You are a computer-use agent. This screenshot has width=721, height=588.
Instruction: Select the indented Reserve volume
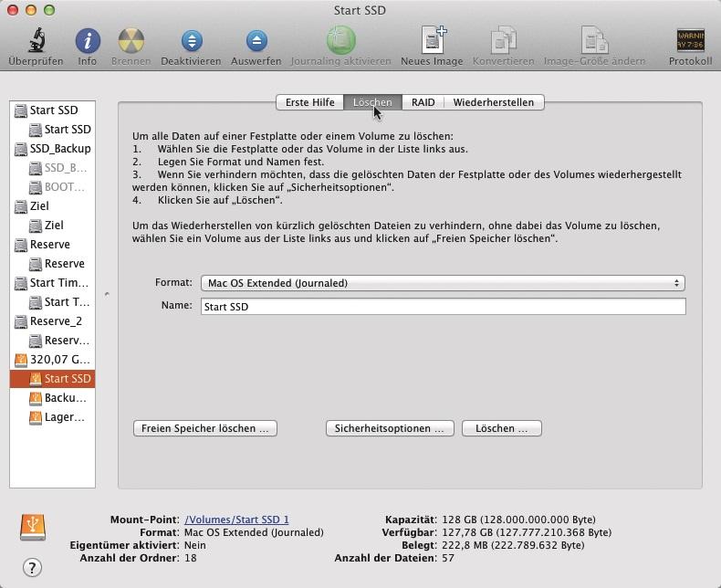coord(52,264)
